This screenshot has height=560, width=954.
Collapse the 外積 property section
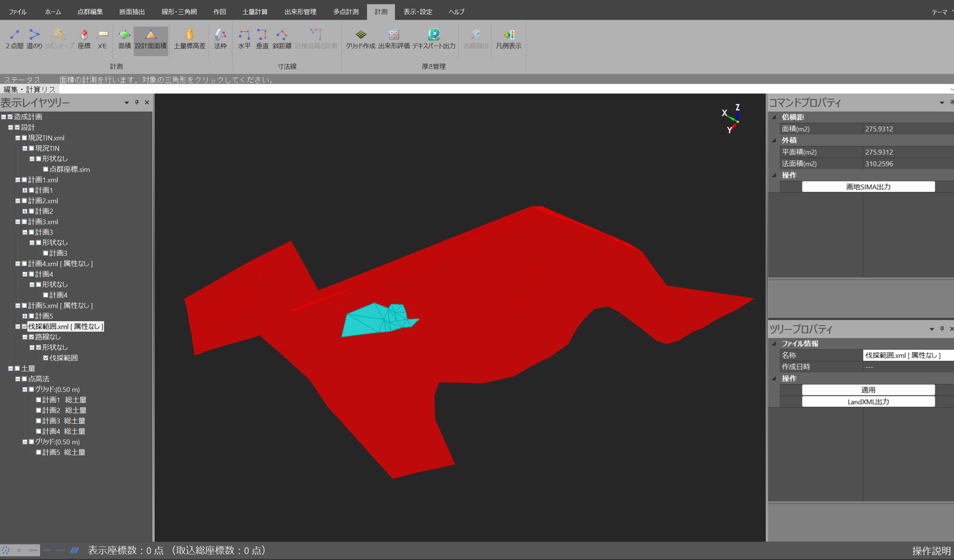coord(774,141)
